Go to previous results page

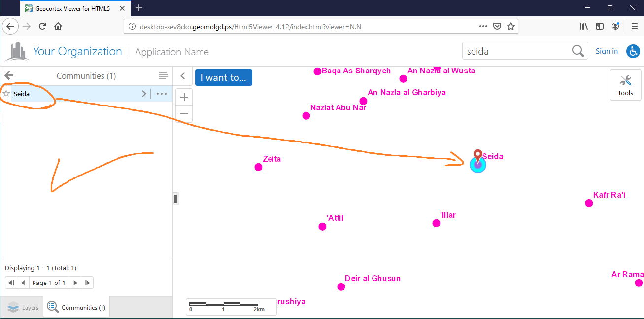click(23, 283)
